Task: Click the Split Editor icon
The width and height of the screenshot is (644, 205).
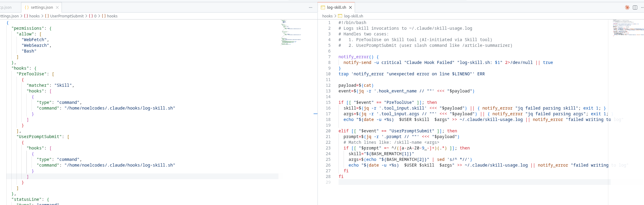Action: (635, 8)
